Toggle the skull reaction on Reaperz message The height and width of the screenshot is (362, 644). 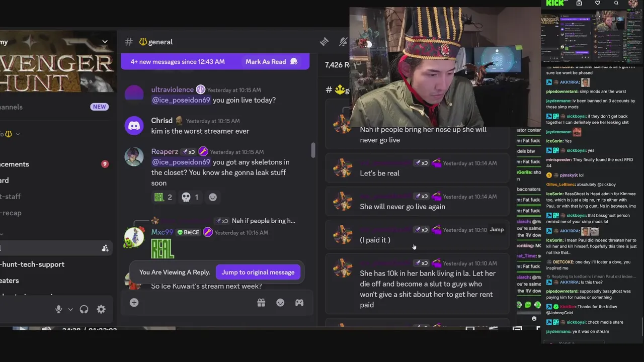pyautogui.click(x=190, y=197)
